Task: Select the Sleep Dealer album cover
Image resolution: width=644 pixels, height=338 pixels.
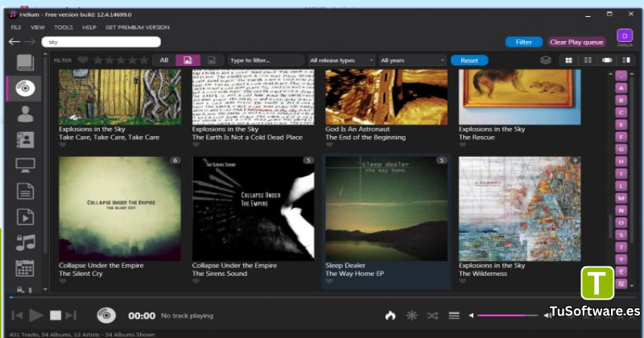Action: click(386, 208)
